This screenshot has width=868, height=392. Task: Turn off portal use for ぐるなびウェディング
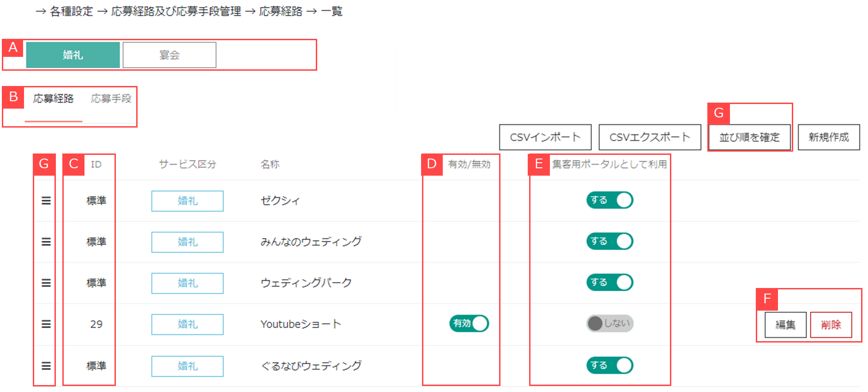click(x=609, y=365)
